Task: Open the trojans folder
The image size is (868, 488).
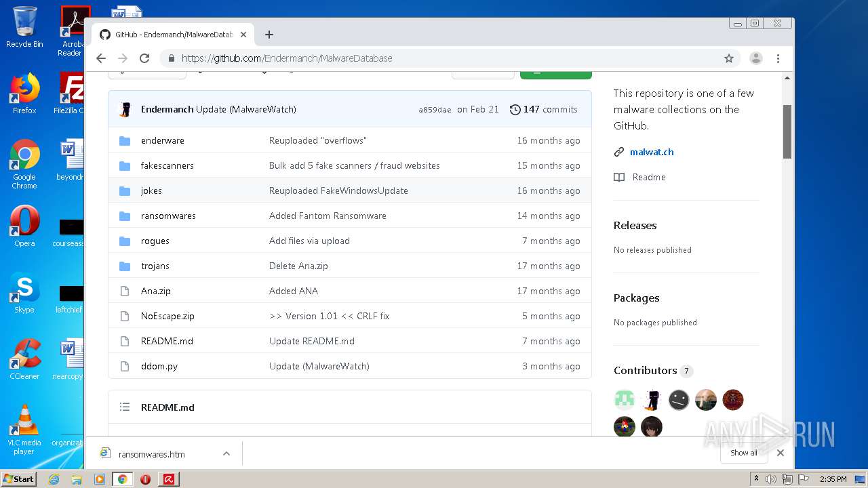Action: pos(155,266)
